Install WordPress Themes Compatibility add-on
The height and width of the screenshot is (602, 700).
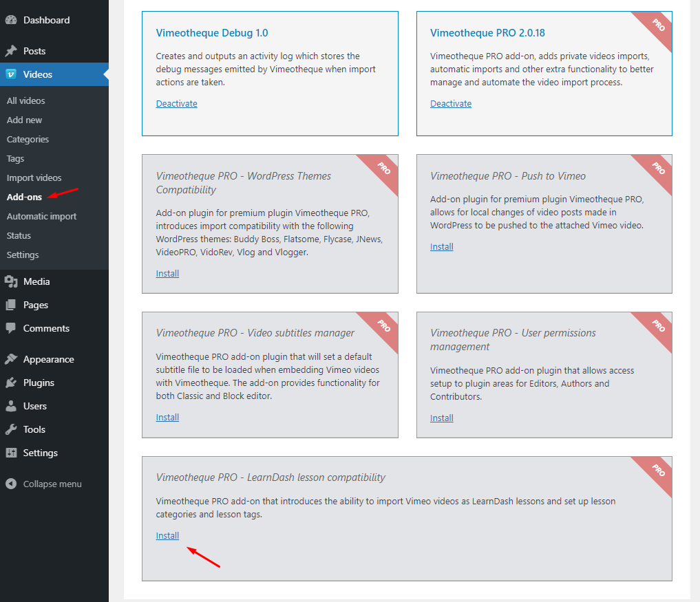(167, 274)
